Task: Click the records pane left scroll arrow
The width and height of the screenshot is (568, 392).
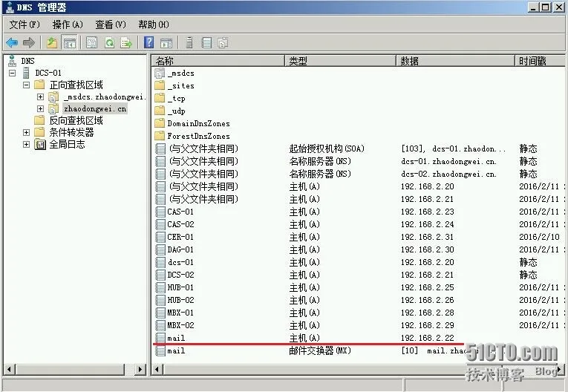Action: [157, 370]
